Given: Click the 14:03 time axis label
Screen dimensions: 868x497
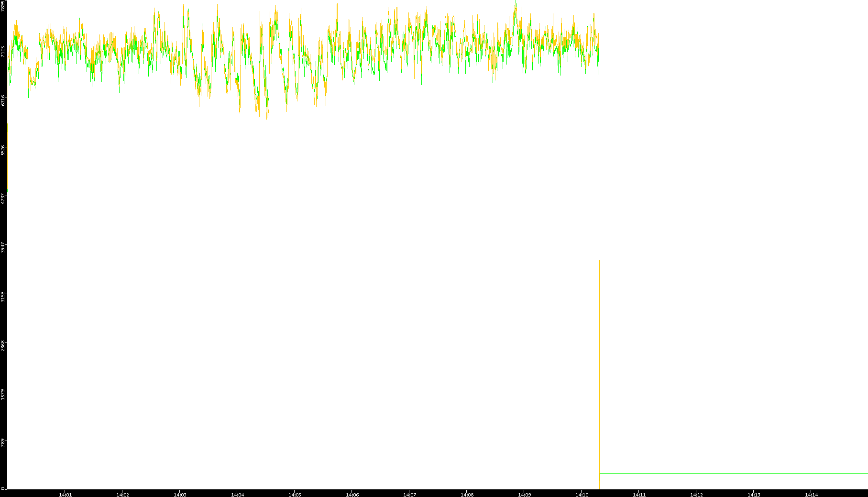Looking at the screenshot, I should click(x=180, y=494).
